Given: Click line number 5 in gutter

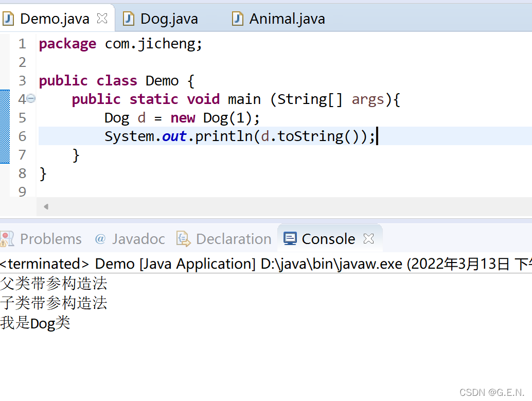Looking at the screenshot, I should pyautogui.click(x=23, y=118).
